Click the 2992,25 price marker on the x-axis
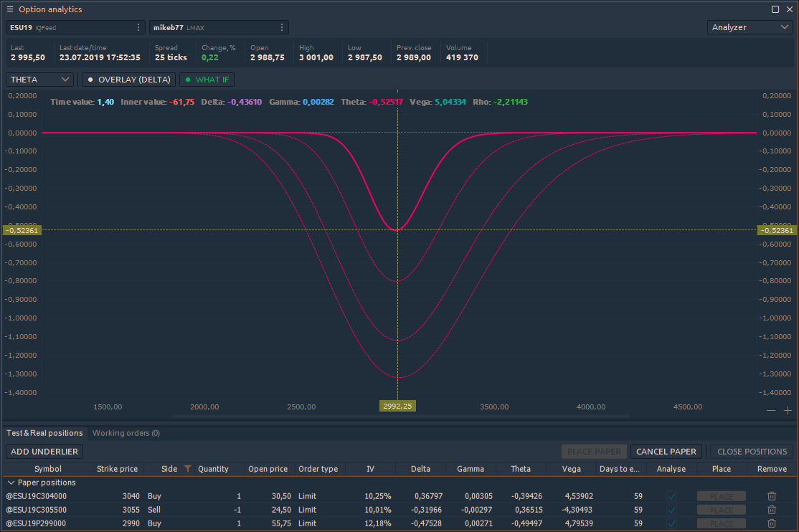Screen dimensions: 799x532 397,406
